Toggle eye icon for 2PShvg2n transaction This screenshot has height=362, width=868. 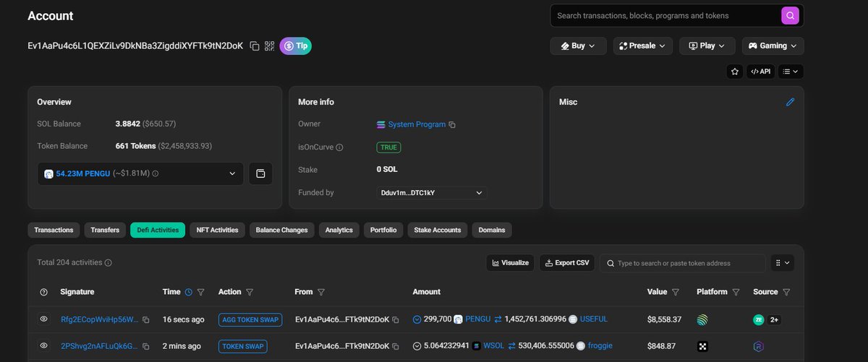tap(43, 345)
